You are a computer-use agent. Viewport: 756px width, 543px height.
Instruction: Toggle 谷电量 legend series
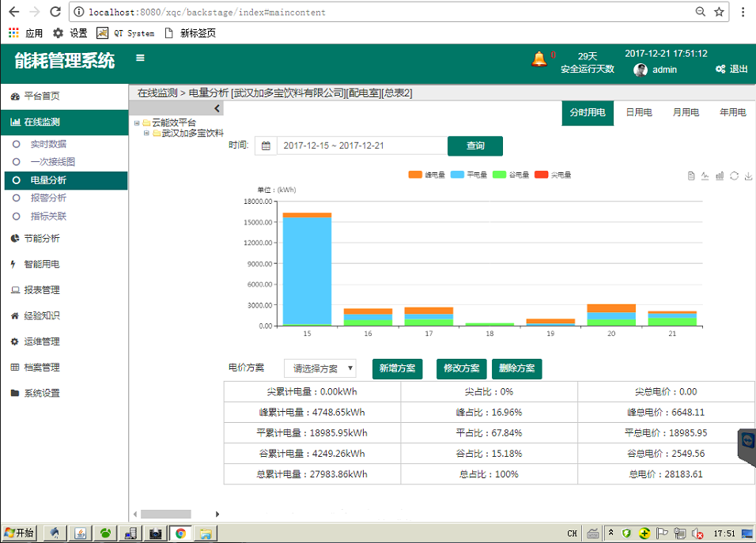coord(511,175)
